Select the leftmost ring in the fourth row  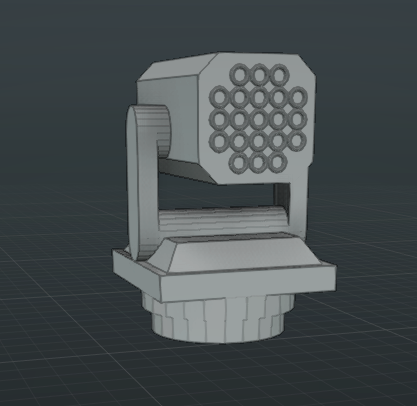click(x=219, y=141)
